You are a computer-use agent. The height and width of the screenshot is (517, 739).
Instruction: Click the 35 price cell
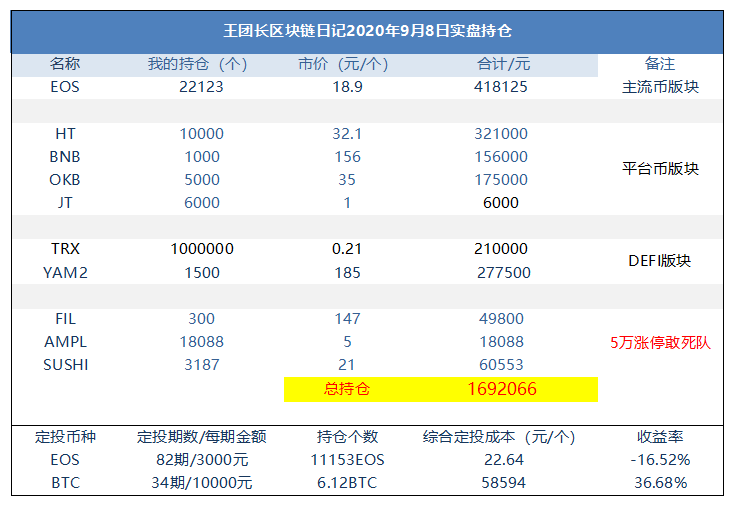(x=347, y=180)
